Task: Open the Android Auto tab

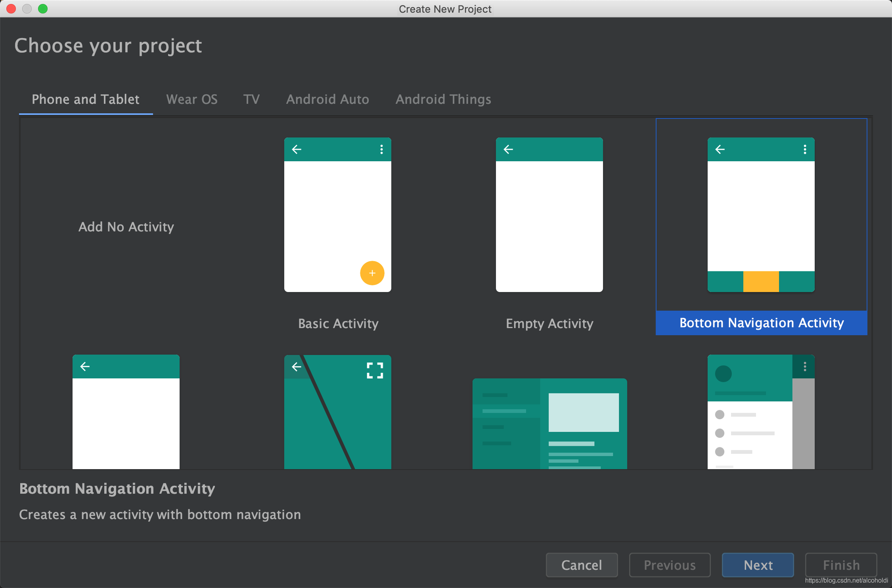Action: coord(328,99)
